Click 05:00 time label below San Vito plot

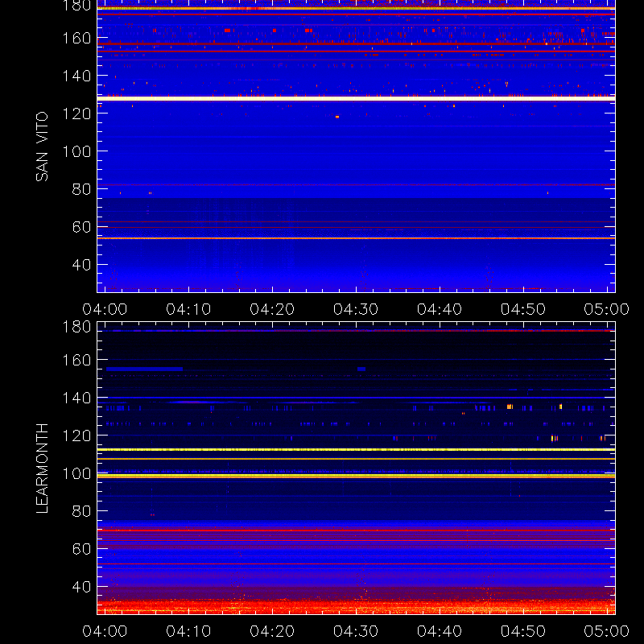tap(607, 309)
